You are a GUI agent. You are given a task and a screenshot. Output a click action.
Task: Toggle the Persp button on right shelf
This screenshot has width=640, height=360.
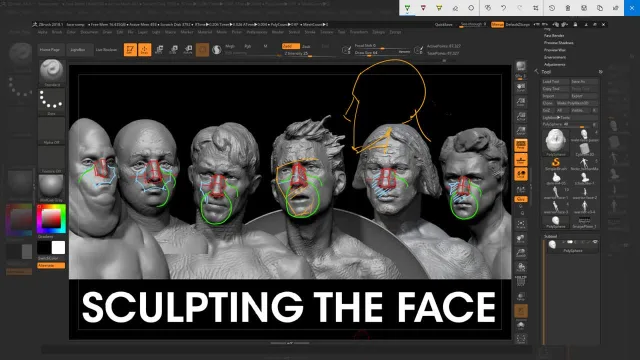tap(521, 145)
